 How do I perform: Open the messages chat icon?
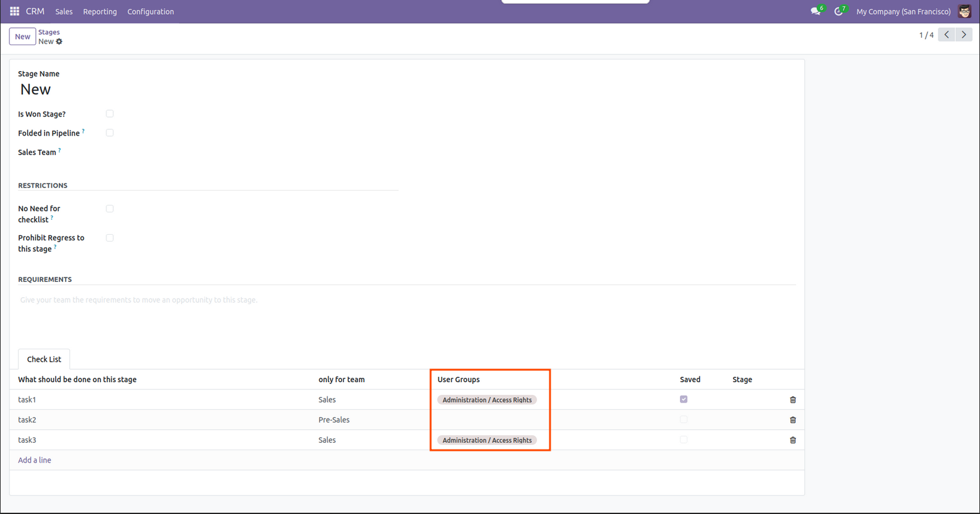click(x=815, y=11)
